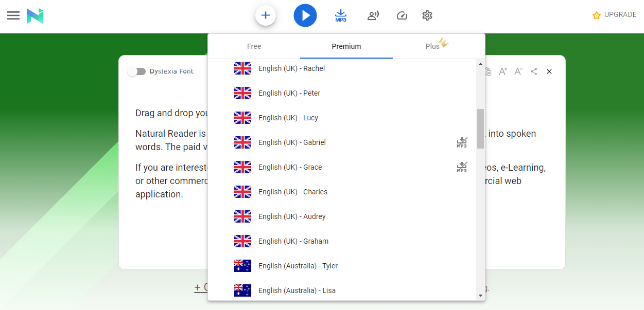This screenshot has height=310, width=644.
Task: Select voice English (UK) - Audrey
Action: [342, 216]
